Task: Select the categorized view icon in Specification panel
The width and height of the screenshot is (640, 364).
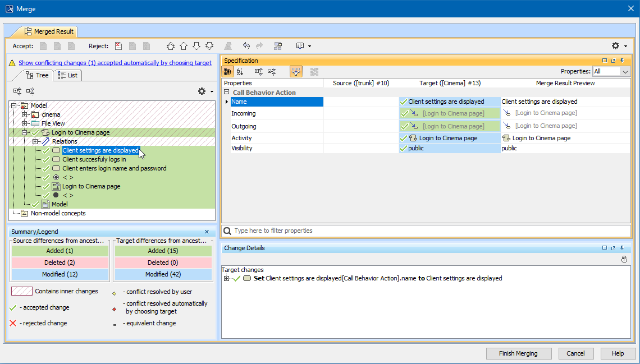Action: pos(227,71)
